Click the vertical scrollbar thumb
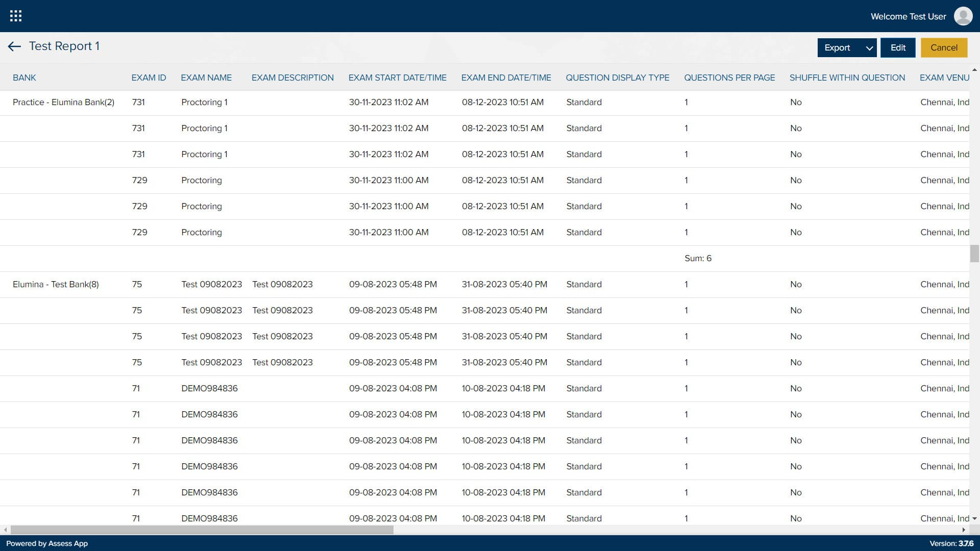Image resolution: width=980 pixels, height=551 pixels. pyautogui.click(x=974, y=254)
